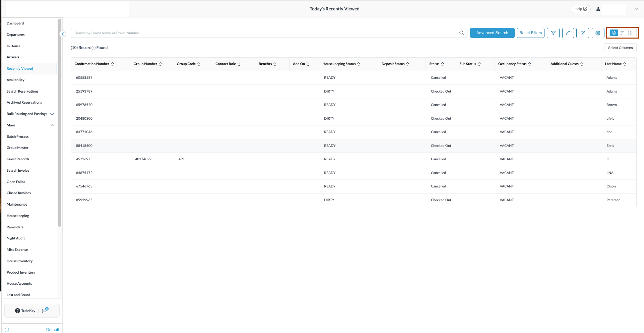Open TrainKey chat messages icon
This screenshot has width=644, height=333.
point(45,311)
